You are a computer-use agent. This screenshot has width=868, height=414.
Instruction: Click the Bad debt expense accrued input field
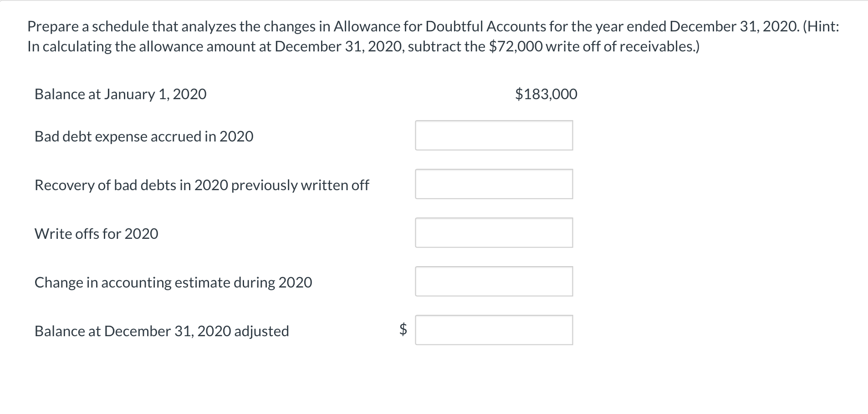tap(494, 136)
